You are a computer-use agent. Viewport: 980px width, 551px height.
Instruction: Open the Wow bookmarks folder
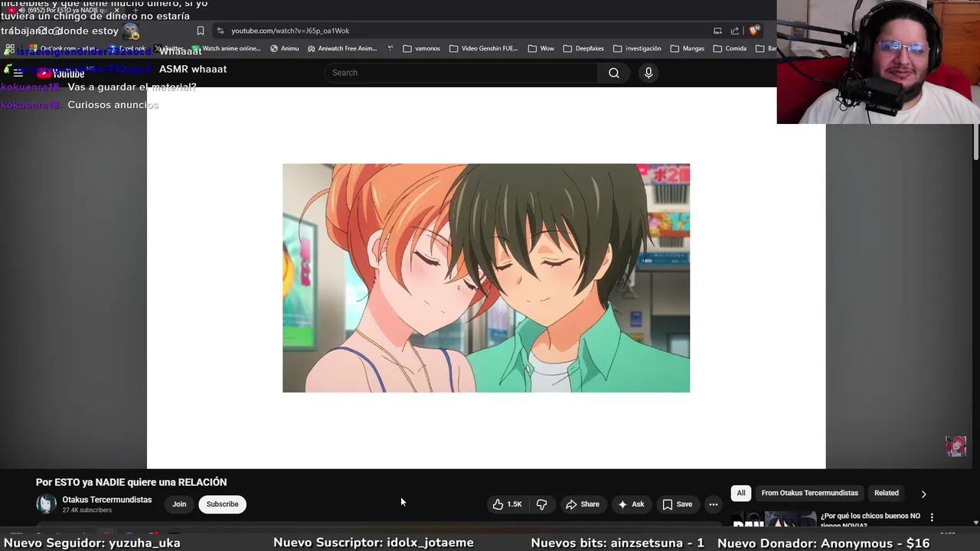click(x=541, y=48)
